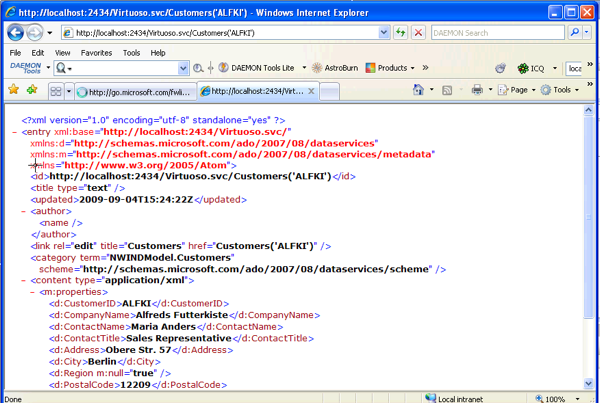Image resolution: width=600 pixels, height=403 pixels.
Task: Click the Add to Favorites icon
Action: [33, 90]
